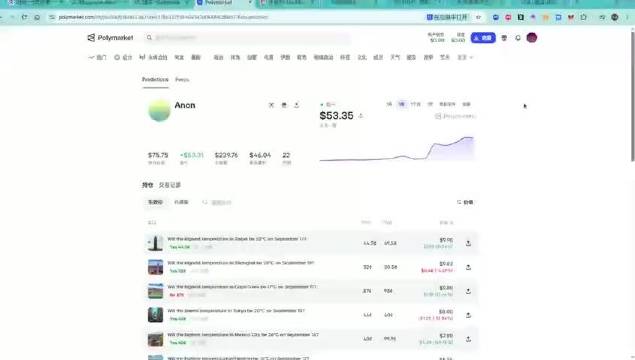
Task: Open the Tokyo temperature market row
Action: point(311,315)
